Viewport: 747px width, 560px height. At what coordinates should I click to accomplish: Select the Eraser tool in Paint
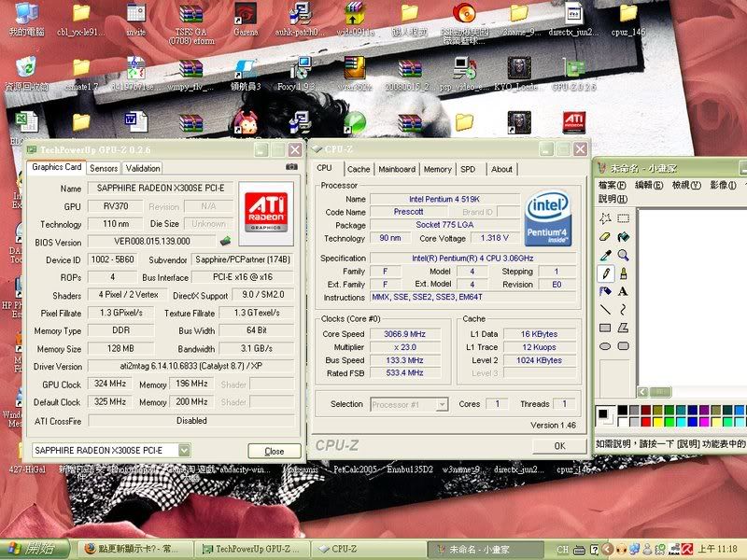point(605,236)
